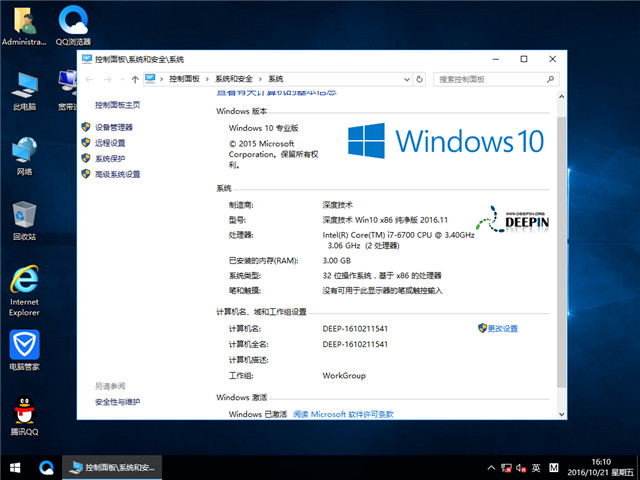Go up one level with the up arrow
This screenshot has width=640, height=480.
click(x=135, y=79)
